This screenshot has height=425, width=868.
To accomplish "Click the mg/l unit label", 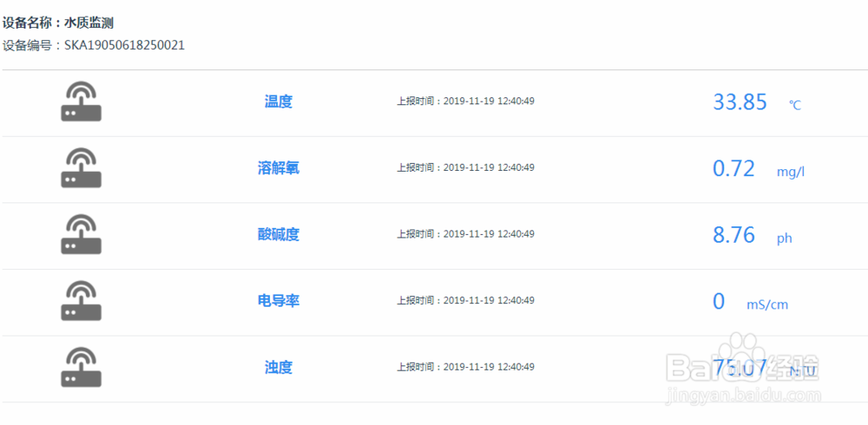I will [791, 172].
